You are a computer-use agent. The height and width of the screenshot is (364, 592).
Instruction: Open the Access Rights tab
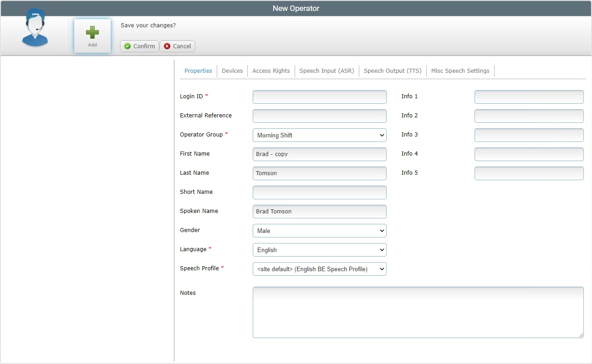(x=271, y=71)
